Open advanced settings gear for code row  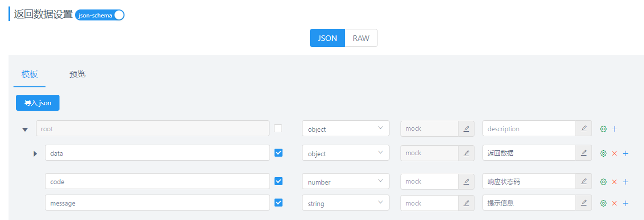603,182
